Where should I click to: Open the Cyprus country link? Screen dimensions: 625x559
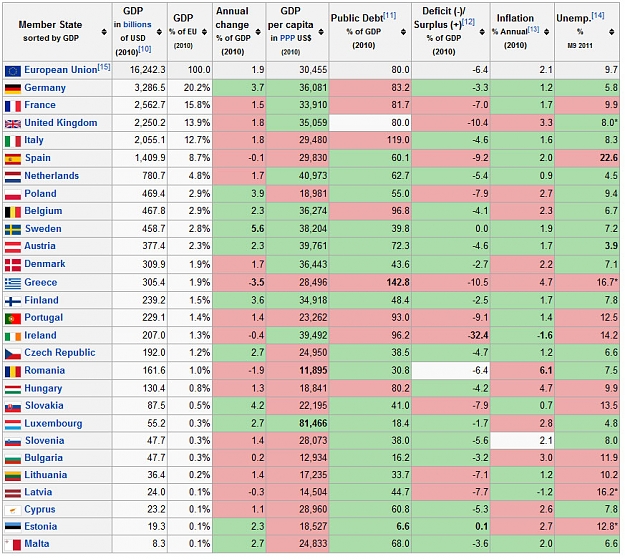(x=40, y=510)
